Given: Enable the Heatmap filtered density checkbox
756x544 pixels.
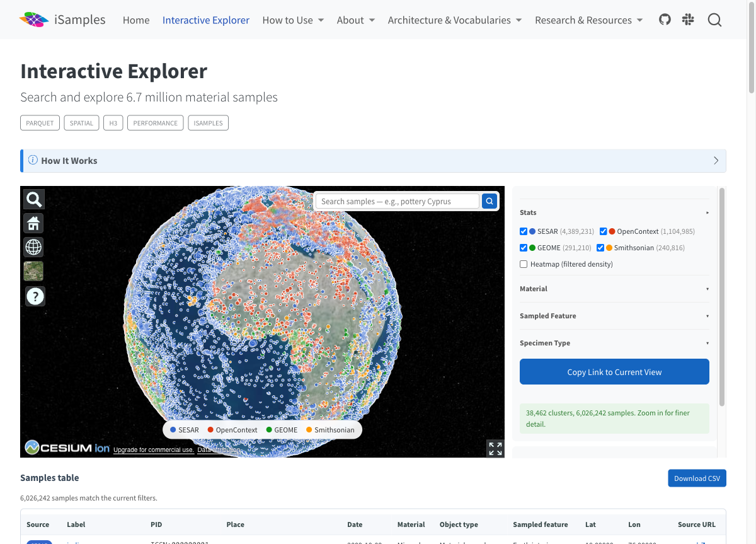Looking at the screenshot, I should coord(524,264).
